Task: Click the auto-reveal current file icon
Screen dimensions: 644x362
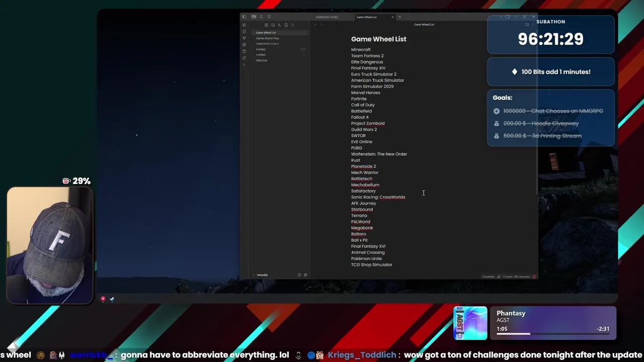Action: [286, 25]
